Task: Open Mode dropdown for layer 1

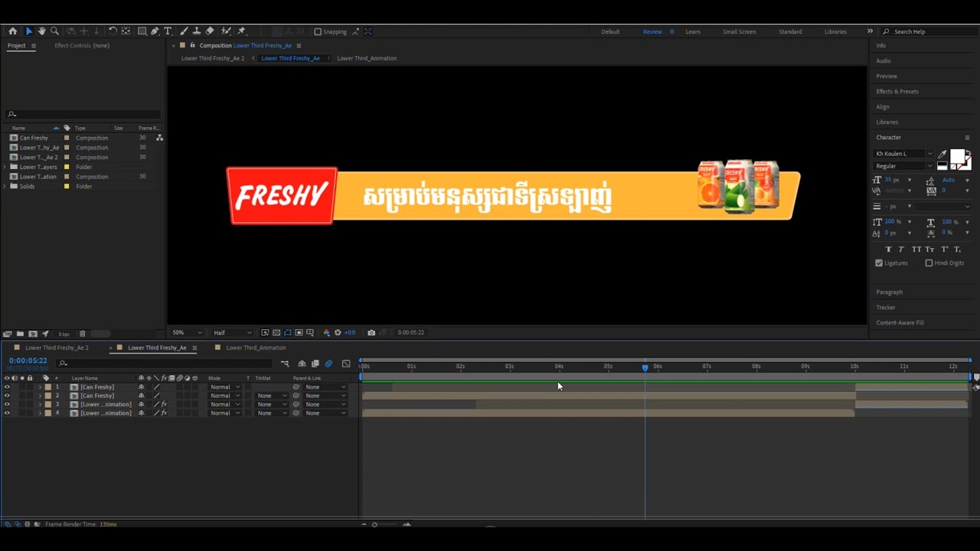Action: pyautogui.click(x=225, y=387)
